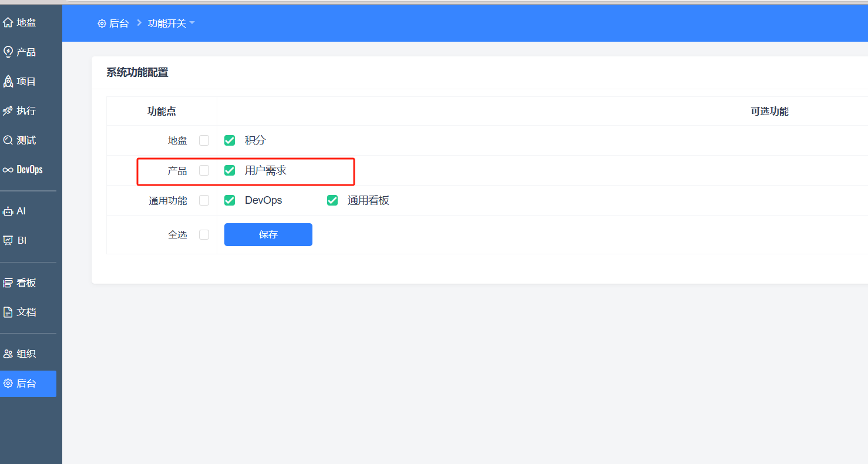Disable the 用户需求 checkbox
The width and height of the screenshot is (868, 464).
coord(230,170)
